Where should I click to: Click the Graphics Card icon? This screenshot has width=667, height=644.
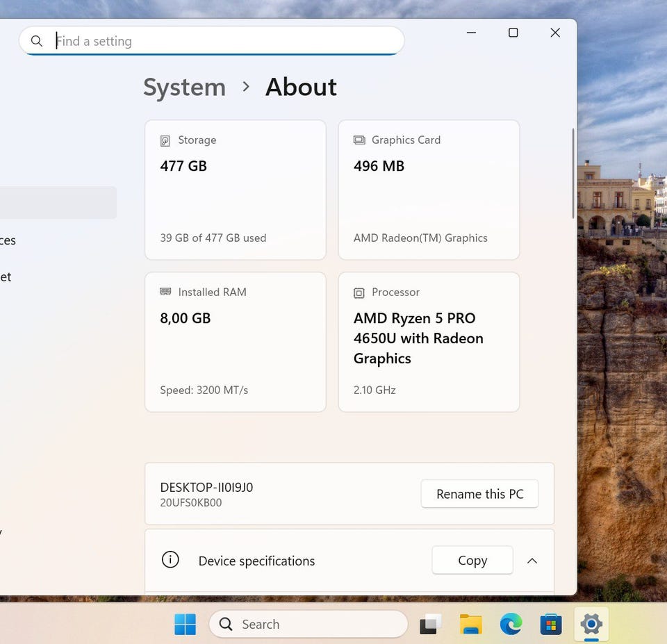click(359, 140)
